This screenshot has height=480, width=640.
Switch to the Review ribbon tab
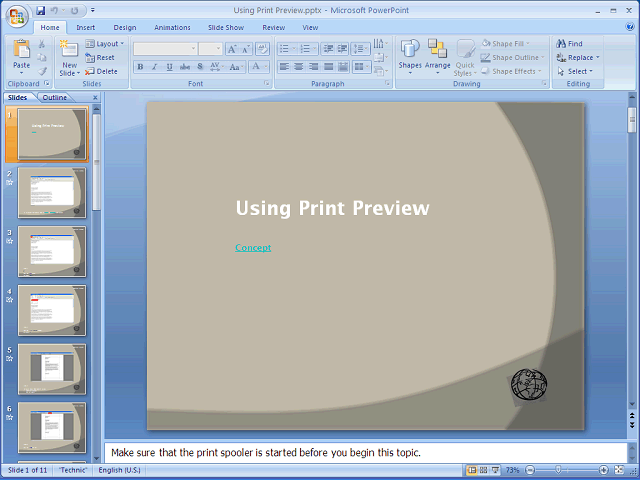point(273,27)
